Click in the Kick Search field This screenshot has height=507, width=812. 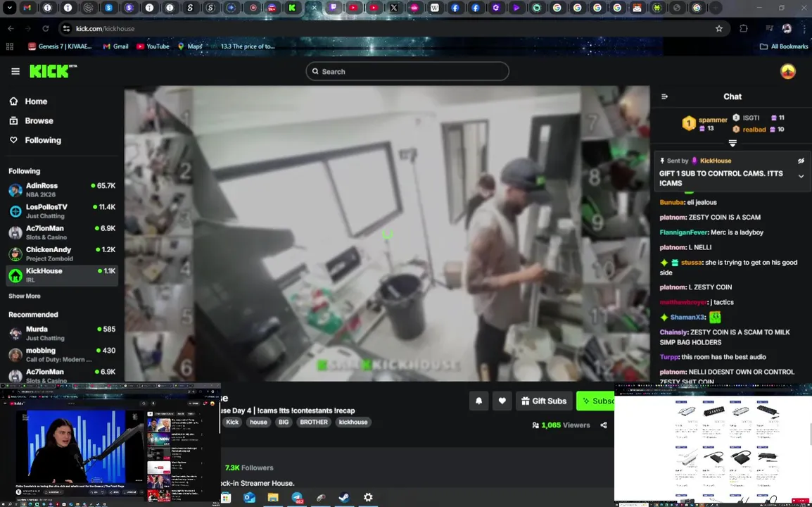tap(407, 72)
